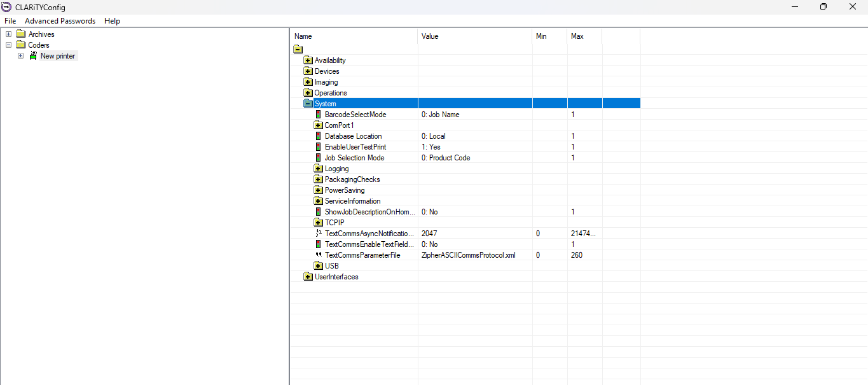Click the EnableUserTestPrint parameter icon
Screen dimensions: 868x385
(x=319, y=147)
